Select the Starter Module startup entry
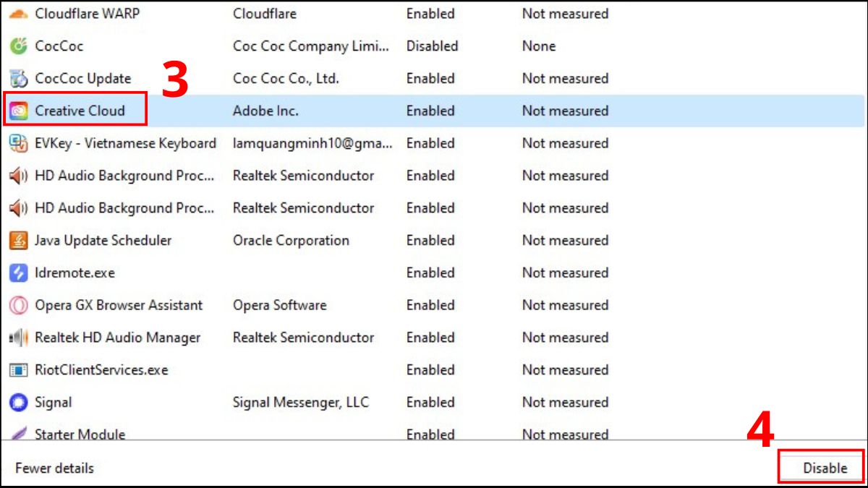The image size is (868, 488). 80,434
